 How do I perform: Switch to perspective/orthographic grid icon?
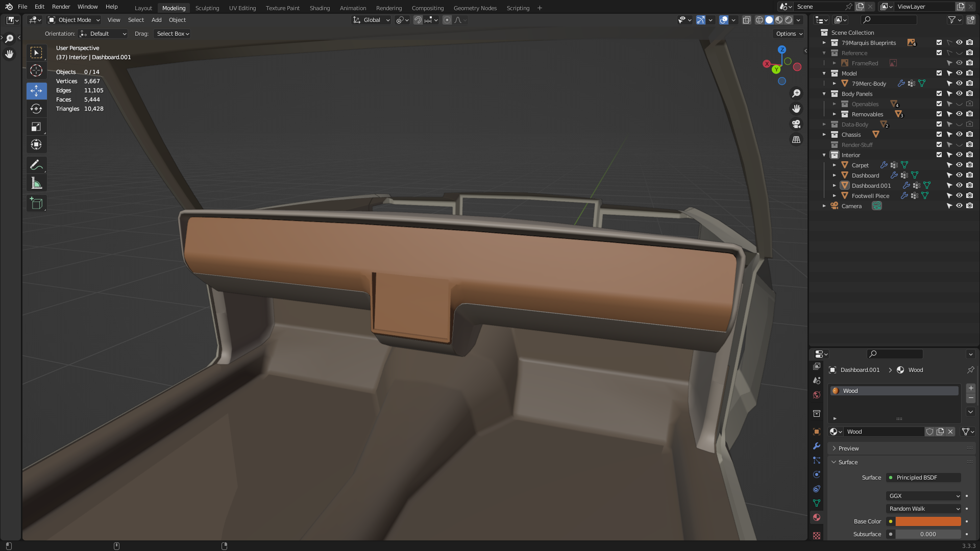pos(796,139)
